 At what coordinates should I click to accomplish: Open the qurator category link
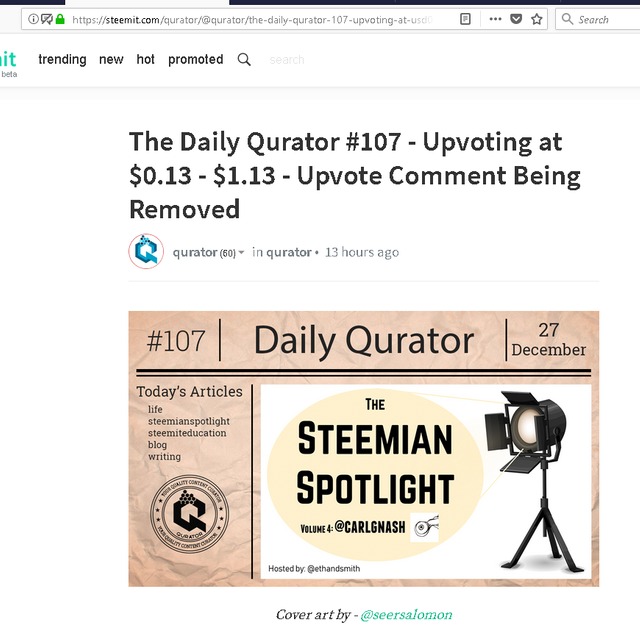pos(289,253)
